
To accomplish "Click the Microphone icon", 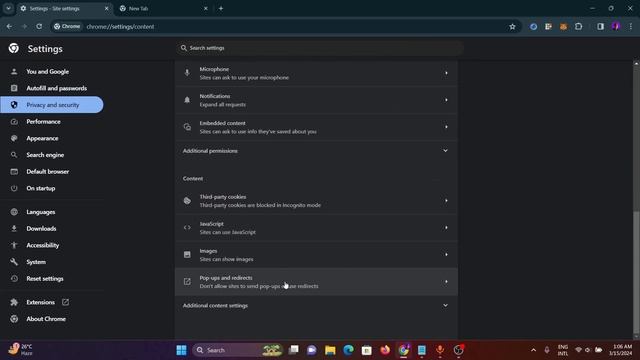I will point(187,73).
